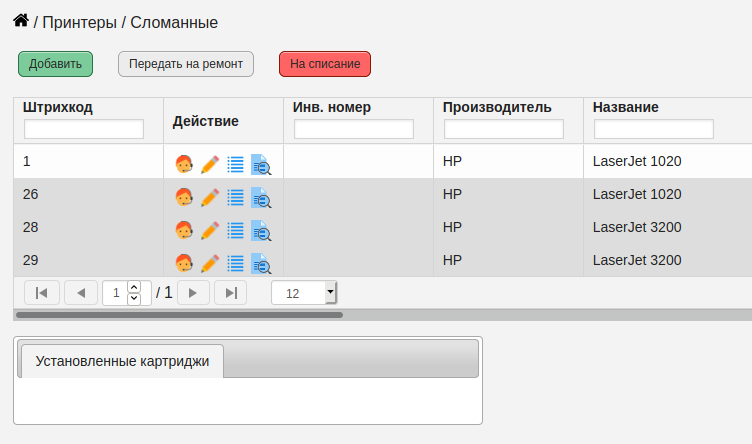
Task: Edit printer with barcode 26 using pencil
Action: [x=210, y=197]
